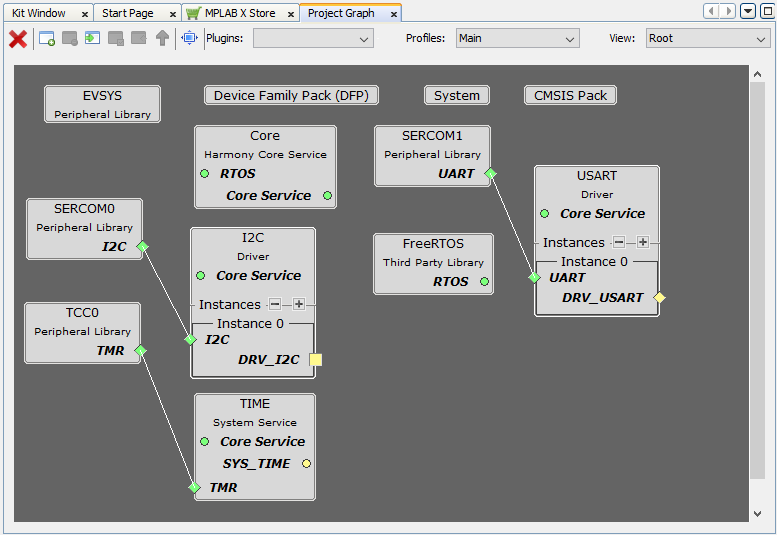Image resolution: width=777 pixels, height=535 pixels.
Task: Click the vertical scrollbar down arrow
Action: click(759, 513)
